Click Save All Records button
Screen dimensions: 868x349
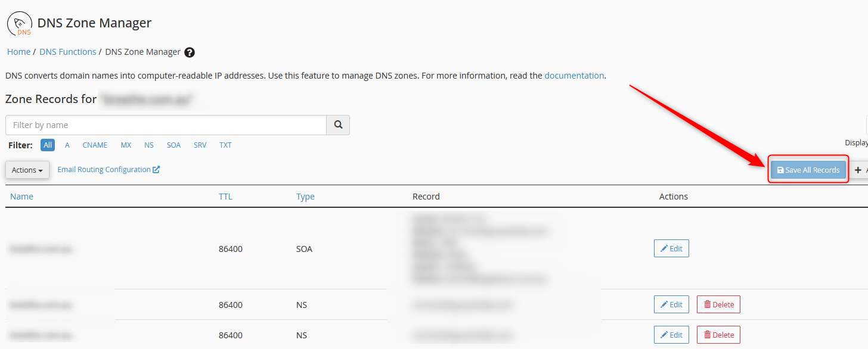tap(808, 170)
